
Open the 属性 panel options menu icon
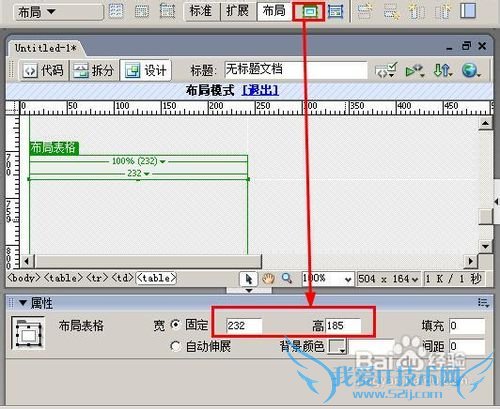click(483, 303)
